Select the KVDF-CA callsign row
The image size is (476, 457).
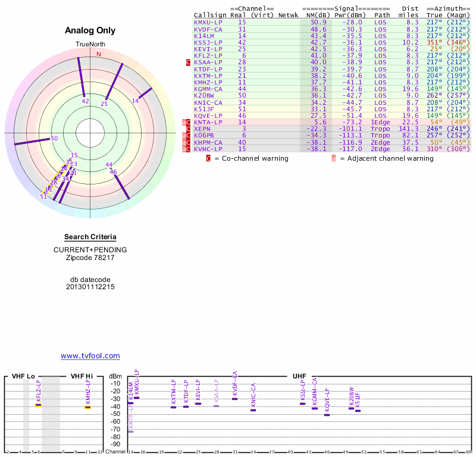click(208, 29)
